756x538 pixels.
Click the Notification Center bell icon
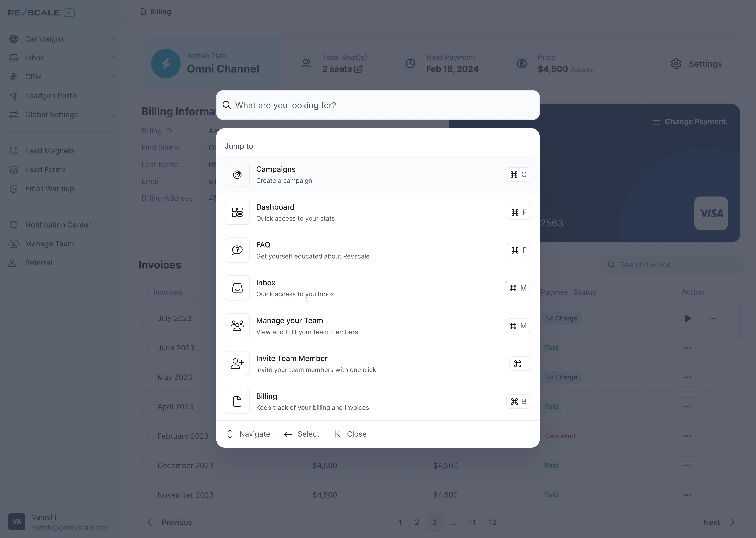click(14, 225)
